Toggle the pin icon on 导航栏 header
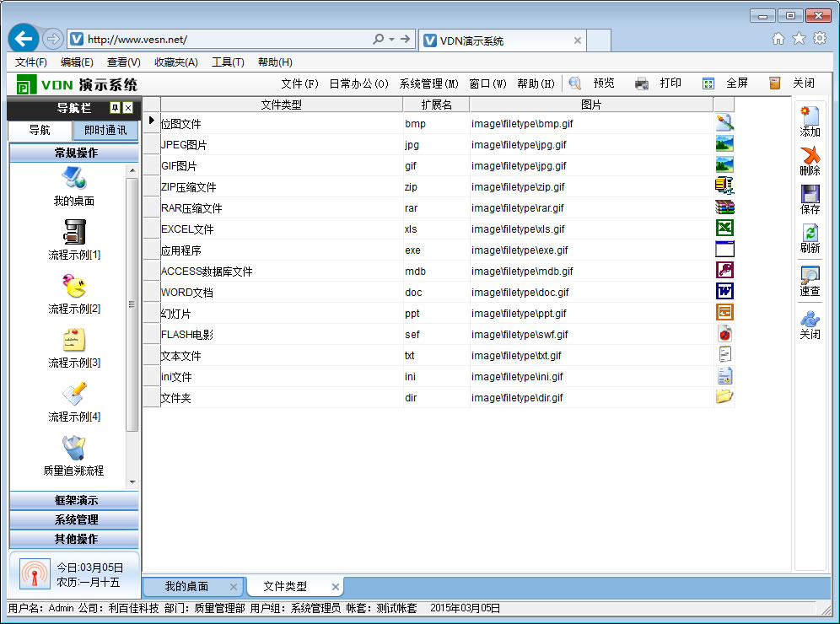 pyautogui.click(x=116, y=108)
